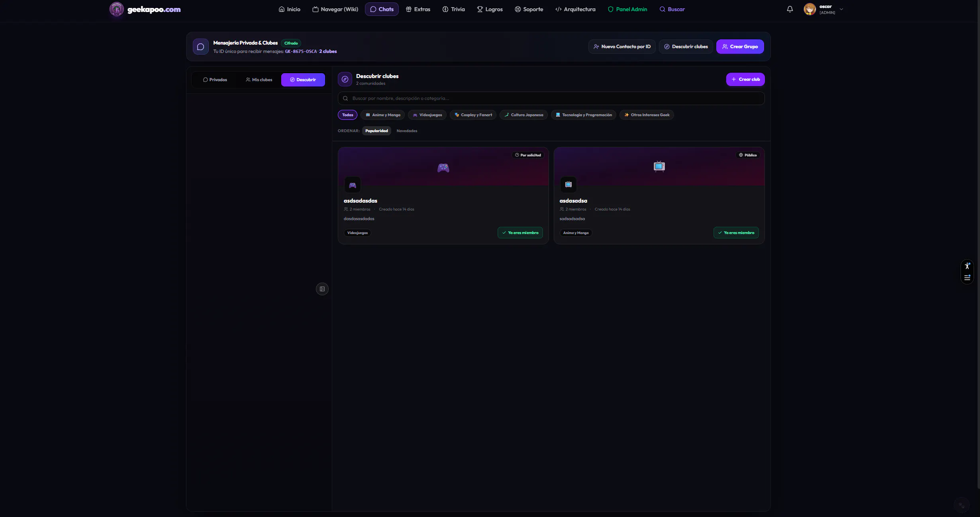The height and width of the screenshot is (517, 980).
Task: Switch to the Mis clubes tab
Action: tap(259, 80)
